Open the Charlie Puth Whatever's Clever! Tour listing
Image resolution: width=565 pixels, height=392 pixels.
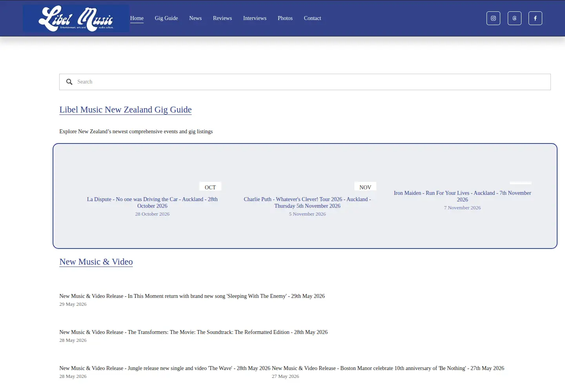pos(307,203)
